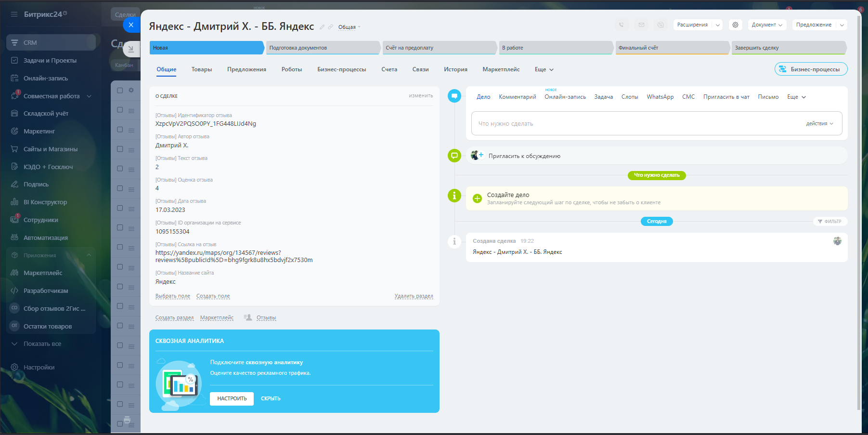
Task: Open deal card settings via the gear icon
Action: [735, 25]
